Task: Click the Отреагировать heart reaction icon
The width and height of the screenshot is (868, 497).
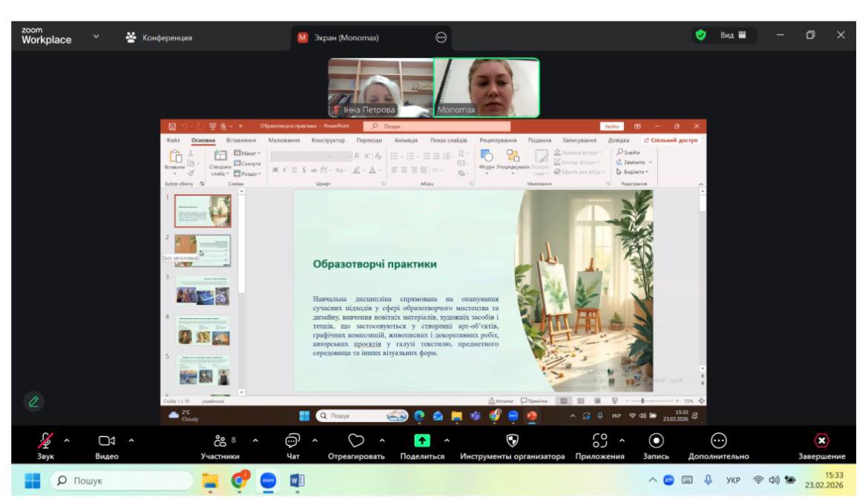Action: coord(356,441)
